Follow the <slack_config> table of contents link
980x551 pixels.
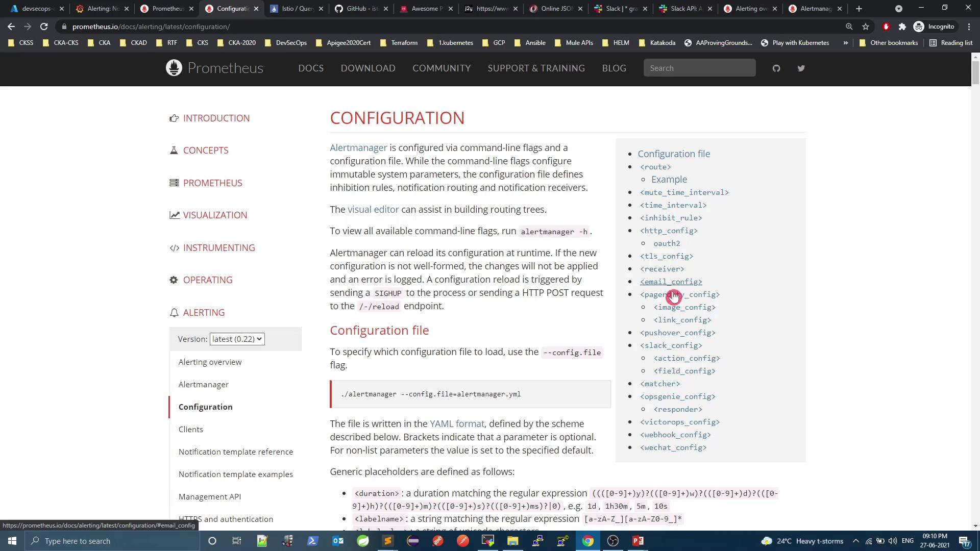pyautogui.click(x=671, y=345)
